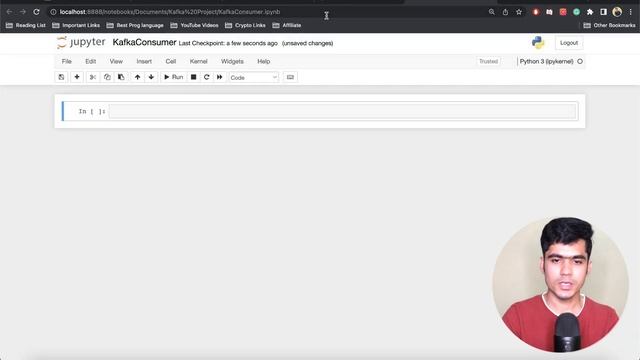640x360 pixels.
Task: Click the Python logo icon
Action: [x=538, y=43]
